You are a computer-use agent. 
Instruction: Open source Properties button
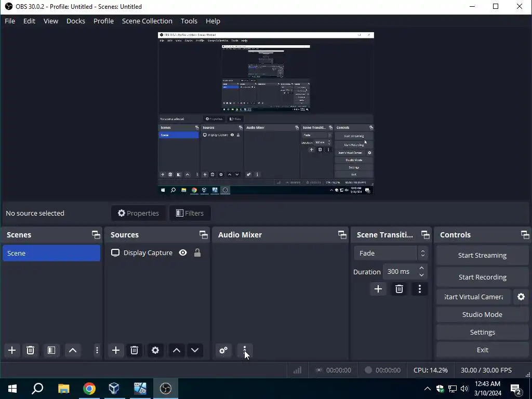tap(138, 213)
